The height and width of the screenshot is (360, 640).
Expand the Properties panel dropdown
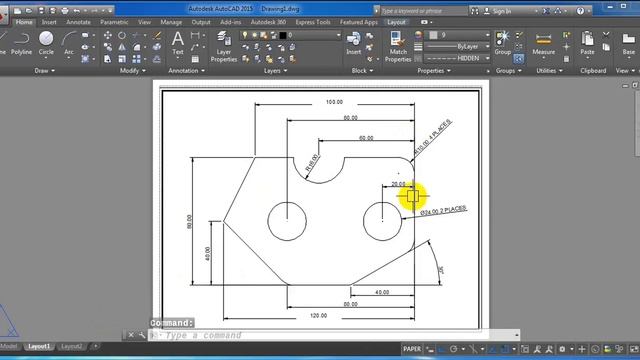point(434,71)
